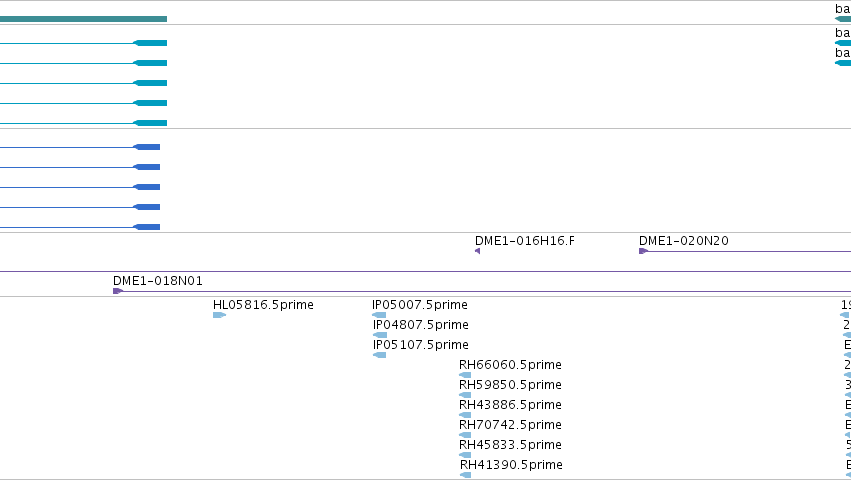
Task: Select the light-blue glyph under RH41390.5prime
Action: point(466,475)
